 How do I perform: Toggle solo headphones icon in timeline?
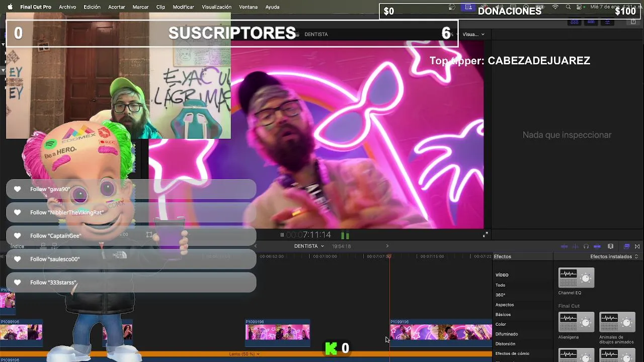pyautogui.click(x=586, y=246)
